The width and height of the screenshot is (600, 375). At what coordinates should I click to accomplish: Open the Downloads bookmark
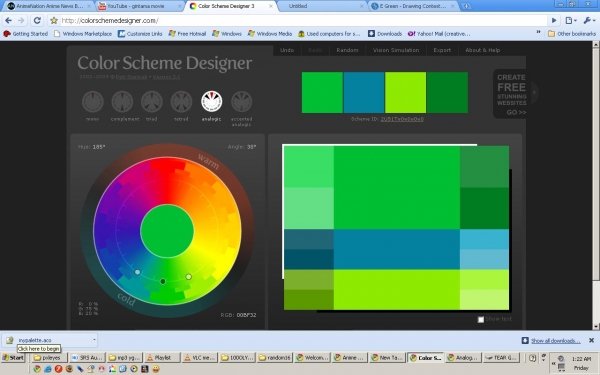tap(385, 34)
